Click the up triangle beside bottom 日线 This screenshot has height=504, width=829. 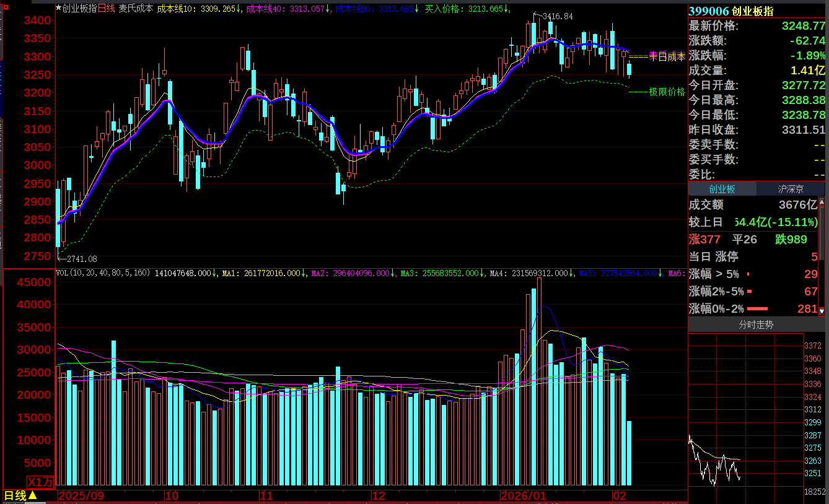tap(33, 496)
